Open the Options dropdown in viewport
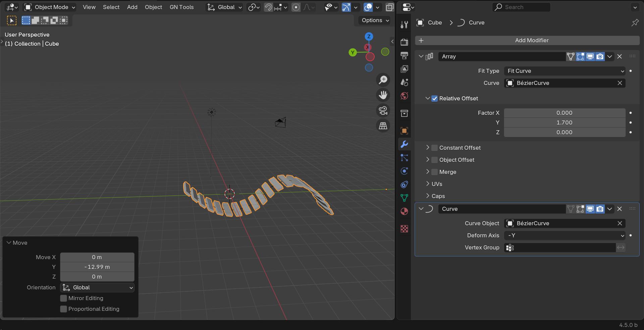Image resolution: width=644 pixels, height=330 pixels. [375, 20]
